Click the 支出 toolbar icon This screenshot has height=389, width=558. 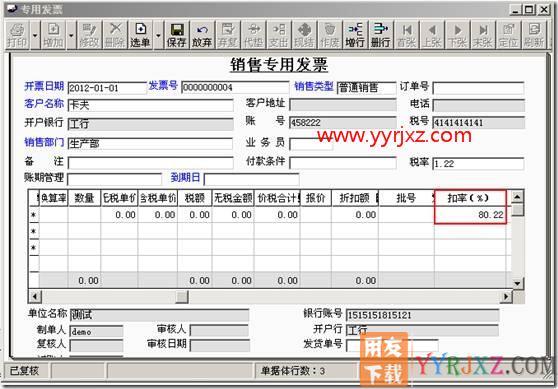point(279,35)
